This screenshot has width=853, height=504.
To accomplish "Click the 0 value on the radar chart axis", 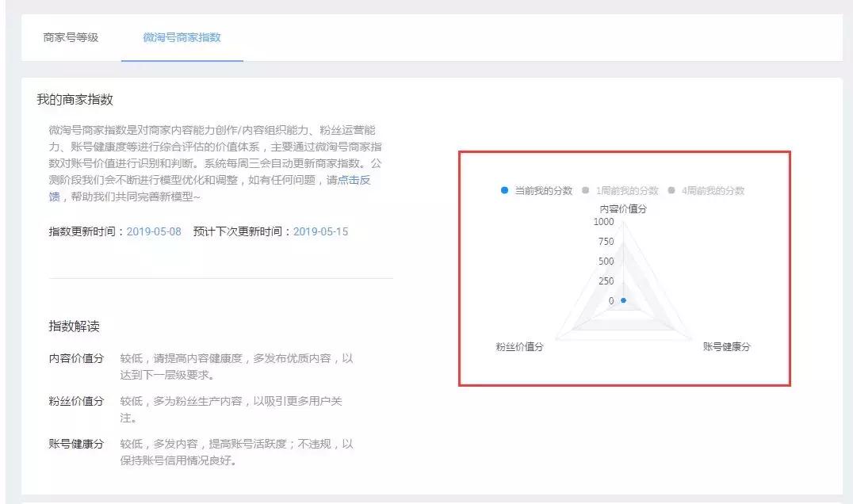I will [x=610, y=300].
